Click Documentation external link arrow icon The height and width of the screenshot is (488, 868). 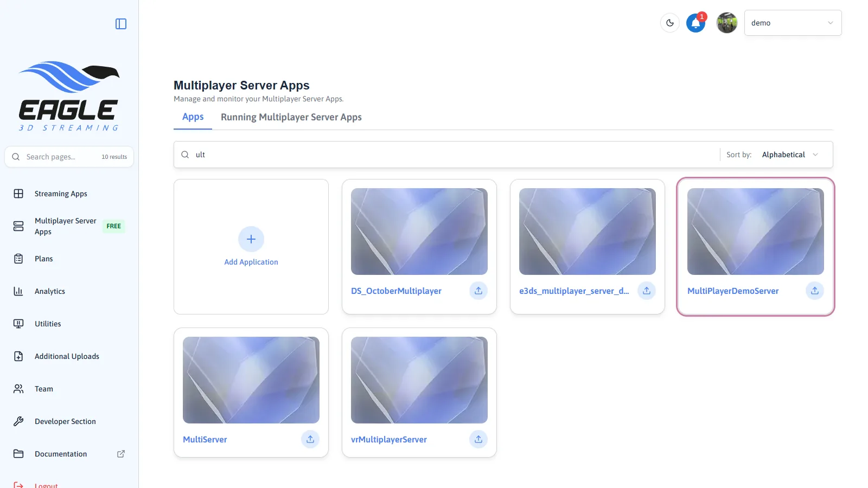pos(121,454)
